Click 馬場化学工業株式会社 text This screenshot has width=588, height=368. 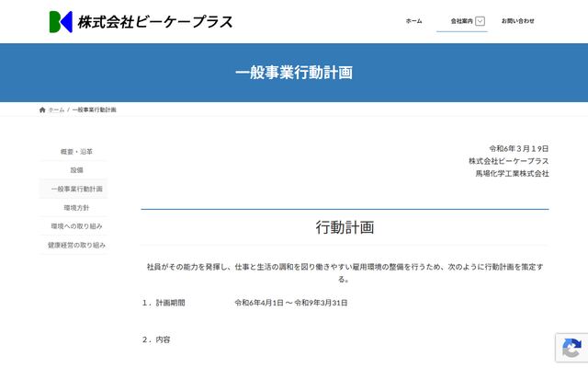(x=513, y=174)
